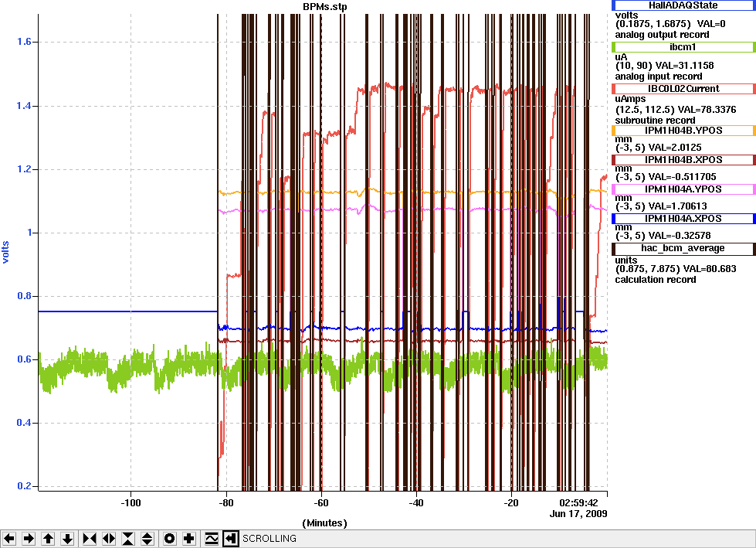Click the 'VAL=2.0125' value line

(x=658, y=148)
